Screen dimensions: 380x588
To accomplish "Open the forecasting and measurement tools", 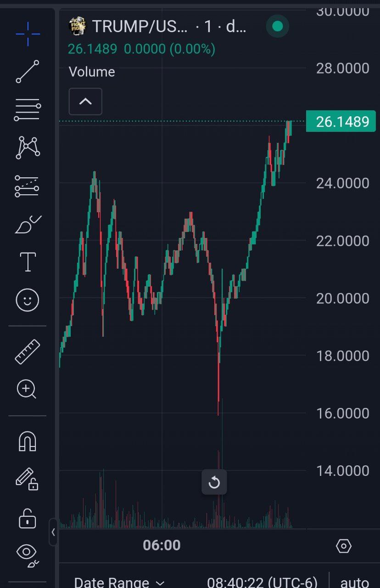I will tap(28, 186).
